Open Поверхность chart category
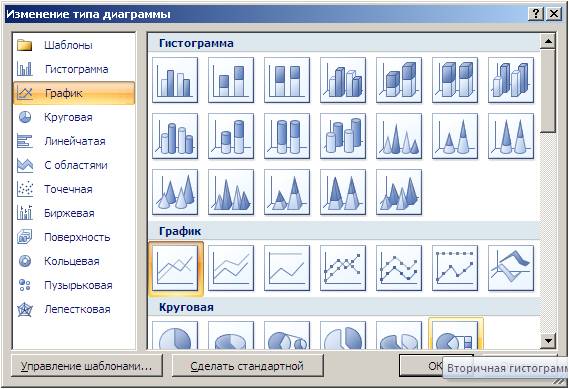The image size is (569, 389). 74,237
